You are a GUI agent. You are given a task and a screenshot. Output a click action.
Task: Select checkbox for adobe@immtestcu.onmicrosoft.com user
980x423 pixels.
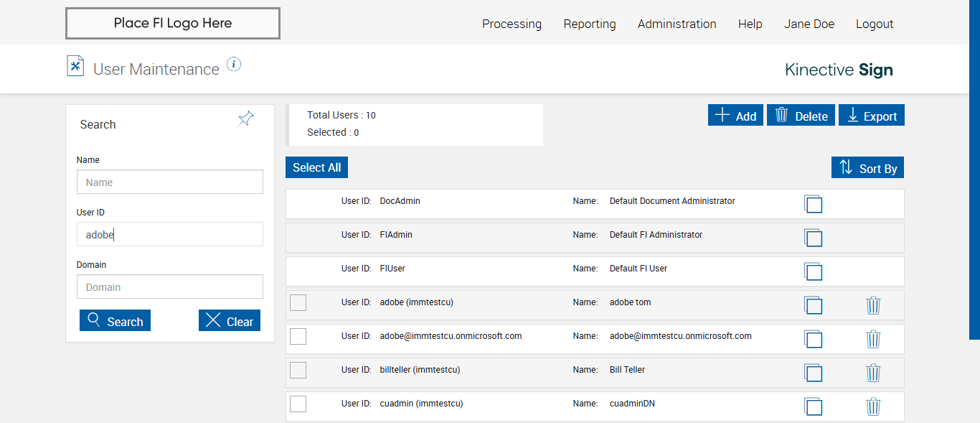click(x=298, y=336)
